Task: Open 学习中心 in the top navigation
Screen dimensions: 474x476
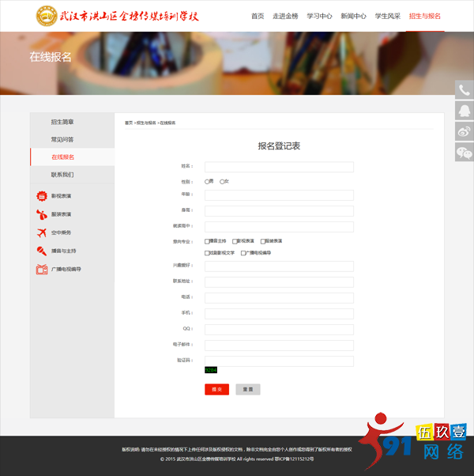Action: (319, 16)
